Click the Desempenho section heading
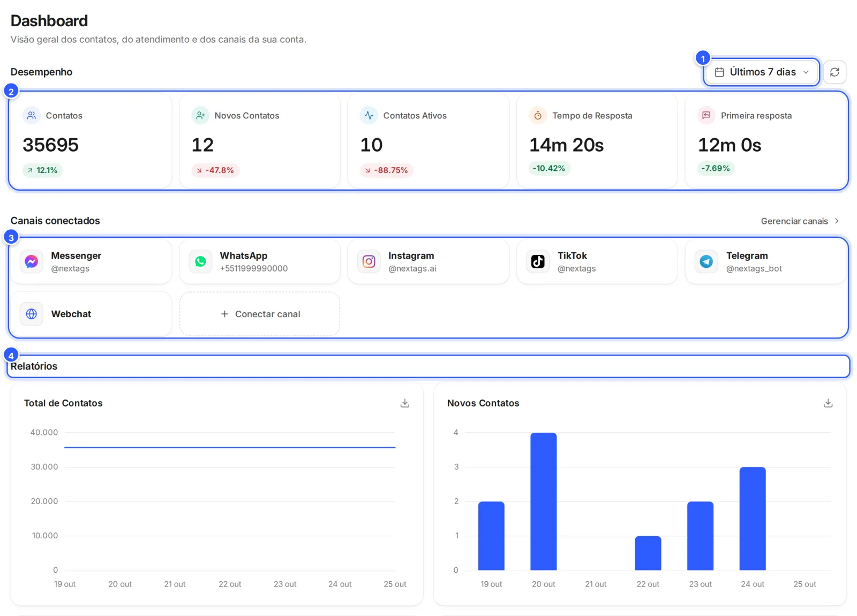Image resolution: width=857 pixels, height=616 pixels. 41,72
